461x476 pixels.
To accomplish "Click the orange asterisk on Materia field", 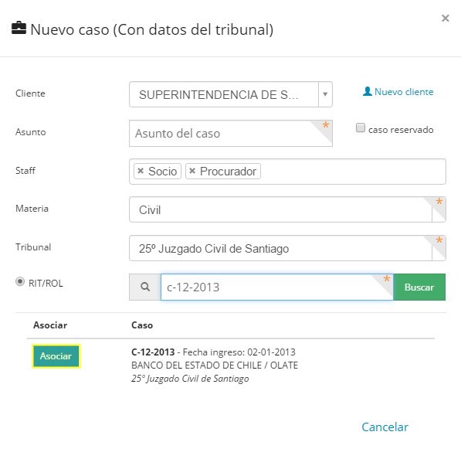I will pos(439,201).
